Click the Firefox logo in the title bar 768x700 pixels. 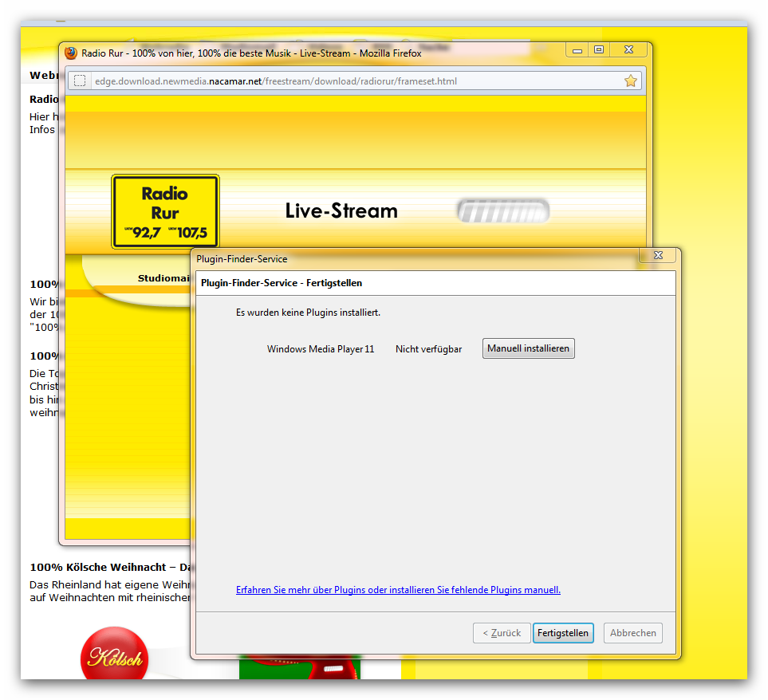71,53
